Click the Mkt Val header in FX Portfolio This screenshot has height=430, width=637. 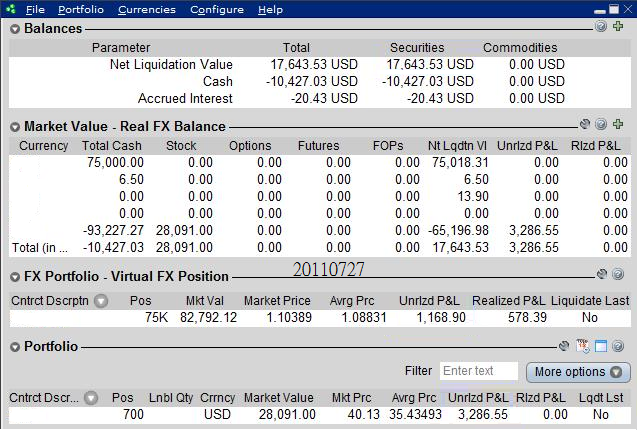(x=205, y=301)
